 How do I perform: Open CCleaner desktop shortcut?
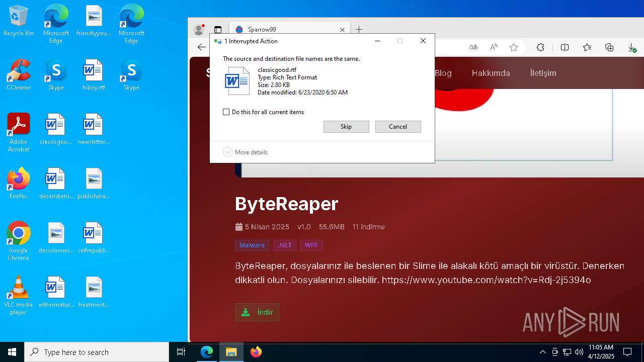click(x=19, y=75)
